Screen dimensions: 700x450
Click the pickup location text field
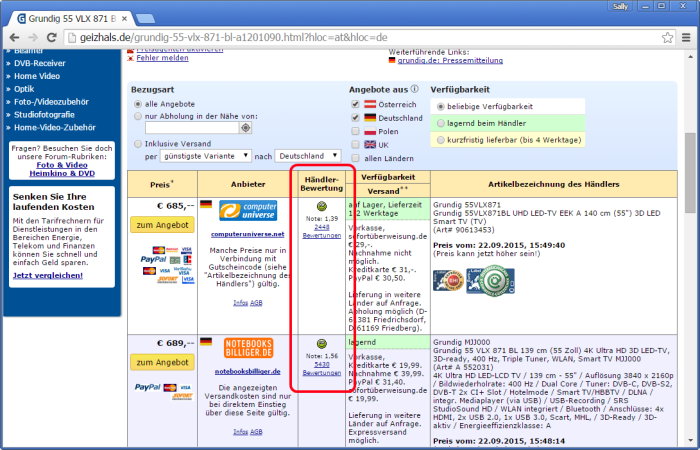click(x=190, y=128)
